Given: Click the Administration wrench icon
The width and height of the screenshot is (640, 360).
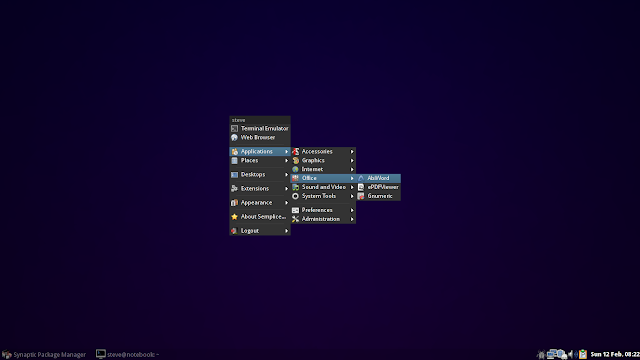Looking at the screenshot, I should pyautogui.click(x=296, y=219).
